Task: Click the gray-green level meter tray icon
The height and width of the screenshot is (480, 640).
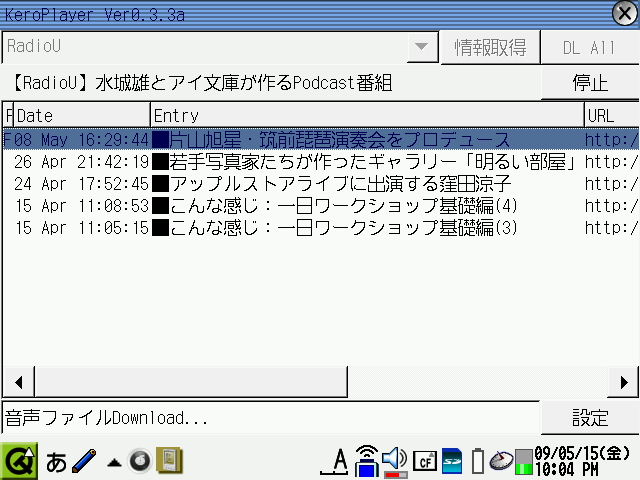Action: tap(524, 462)
